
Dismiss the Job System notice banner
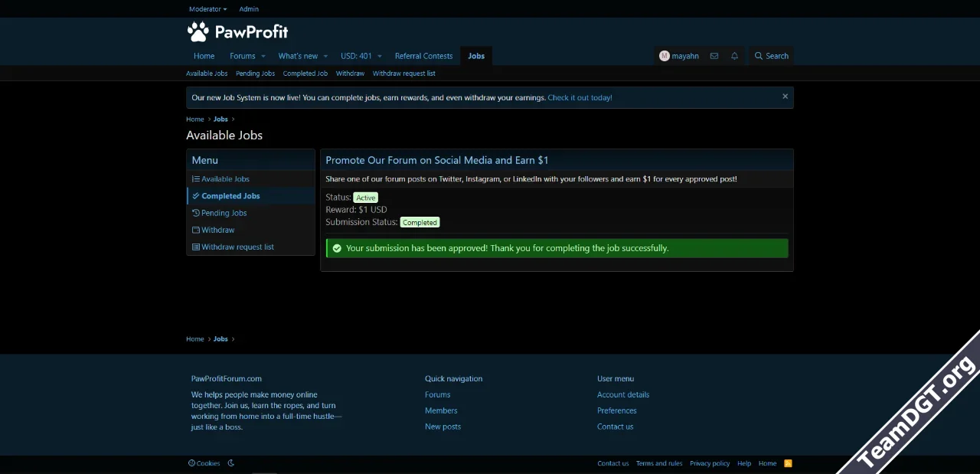[x=785, y=96]
